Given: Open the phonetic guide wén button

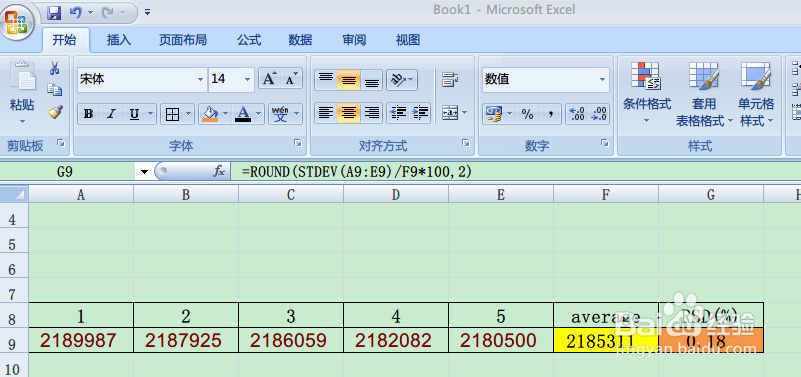Looking at the screenshot, I should click(280, 114).
